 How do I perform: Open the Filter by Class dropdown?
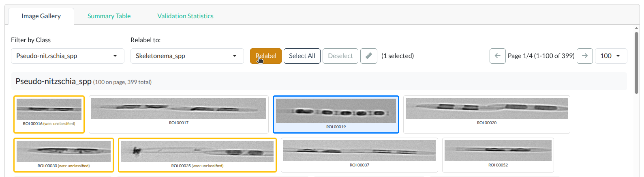[67, 56]
